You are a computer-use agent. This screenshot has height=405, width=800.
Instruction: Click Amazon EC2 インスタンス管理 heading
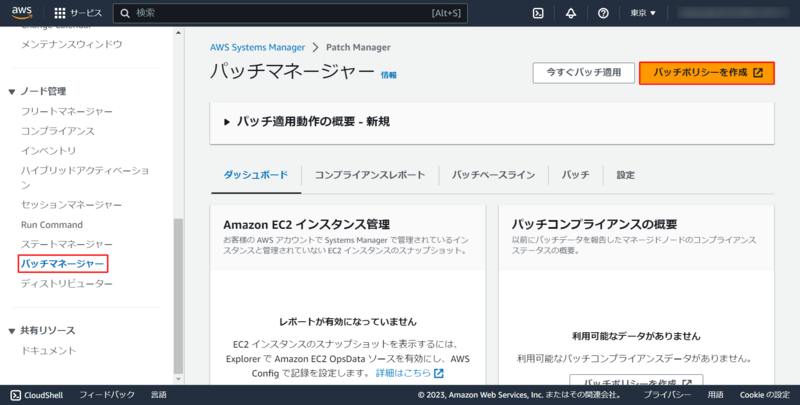[x=307, y=224]
